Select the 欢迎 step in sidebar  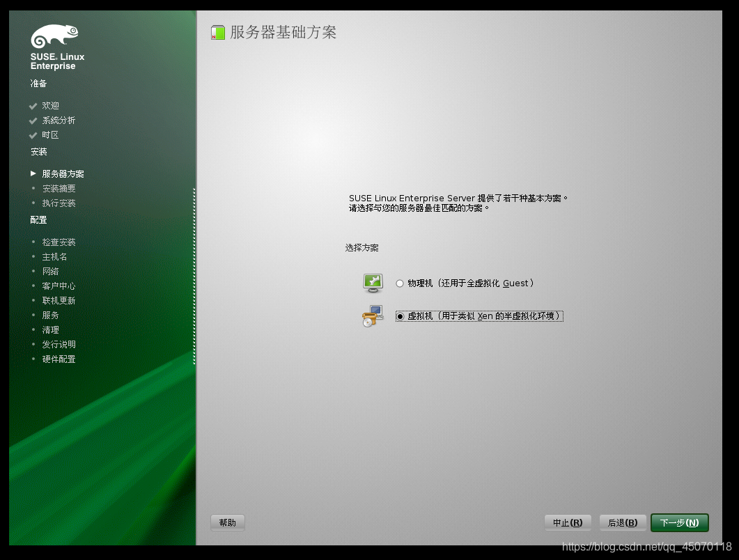point(50,106)
